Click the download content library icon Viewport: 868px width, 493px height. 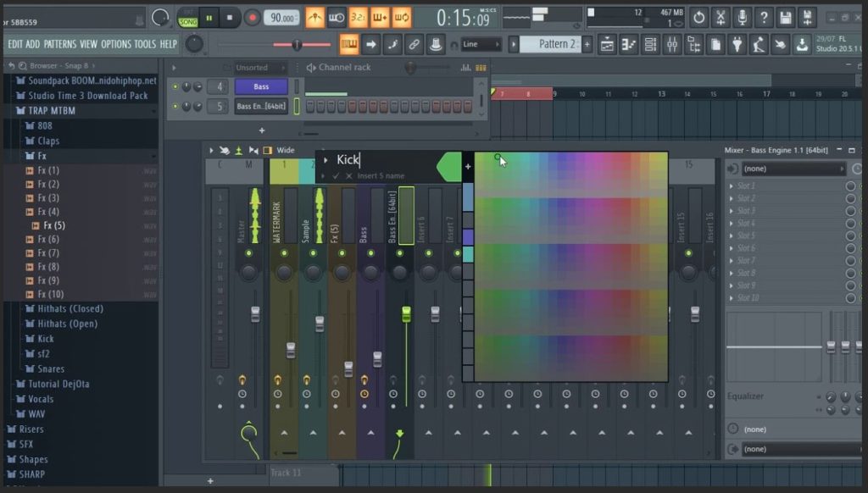[x=802, y=44]
